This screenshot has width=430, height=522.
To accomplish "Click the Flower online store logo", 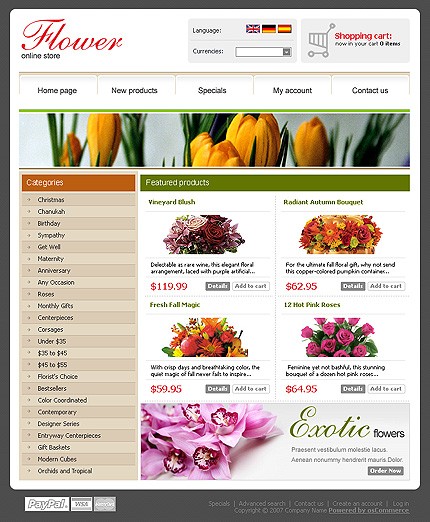I will (72, 39).
